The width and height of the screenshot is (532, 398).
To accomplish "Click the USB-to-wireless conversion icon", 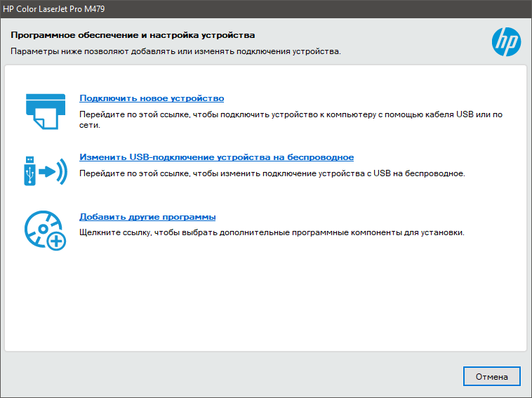I will click(46, 171).
